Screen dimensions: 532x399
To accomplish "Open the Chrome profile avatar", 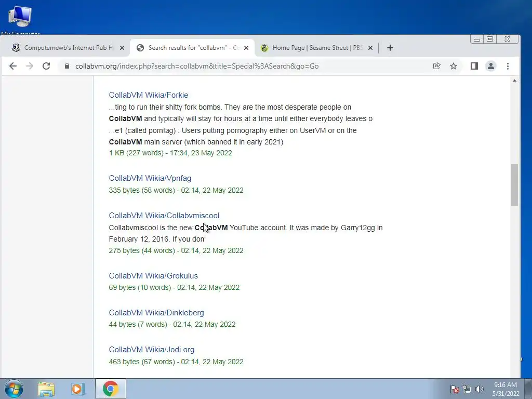I will coord(491,66).
